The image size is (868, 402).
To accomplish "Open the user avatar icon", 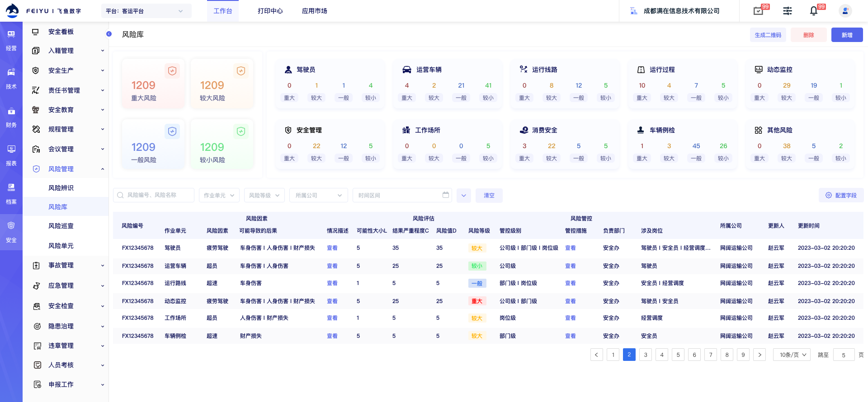I will coord(845,11).
